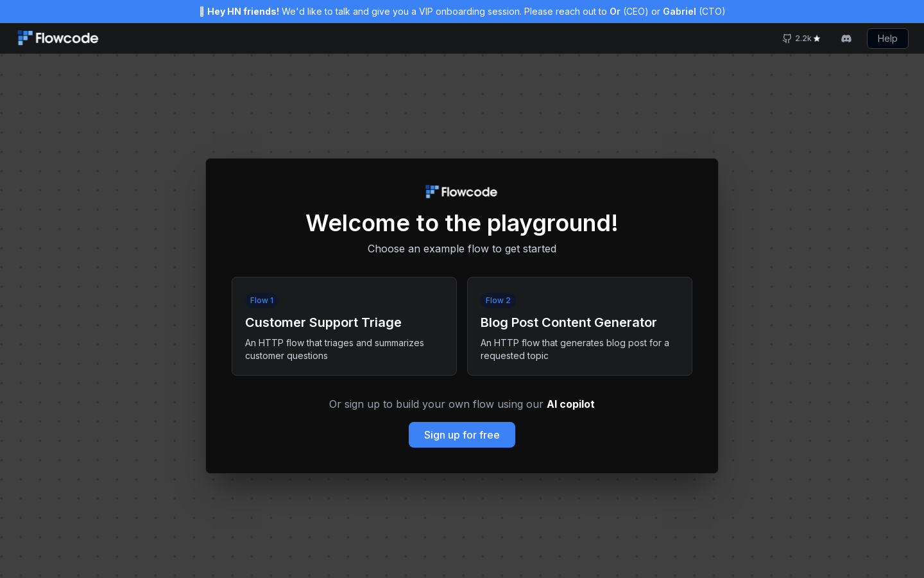Open the Discord icon link

[846, 39]
